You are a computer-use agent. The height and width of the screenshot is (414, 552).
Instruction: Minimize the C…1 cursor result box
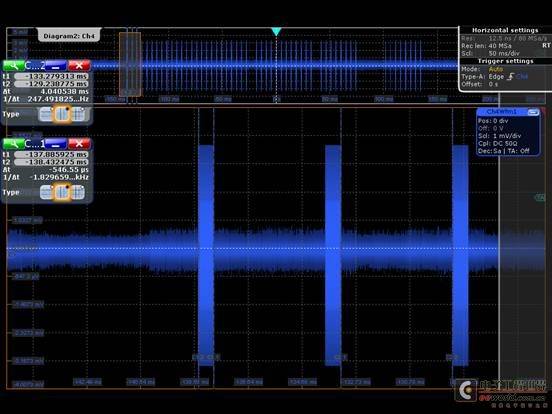tap(56, 144)
